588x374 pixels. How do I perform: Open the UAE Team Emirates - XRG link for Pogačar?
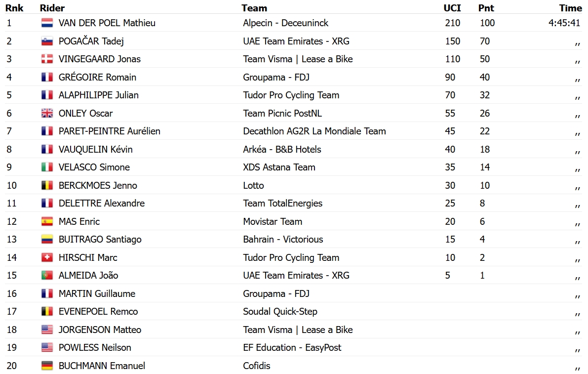296,42
